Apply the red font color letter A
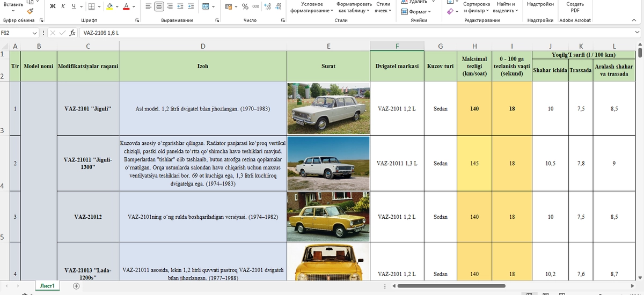The image size is (644, 295). click(126, 6)
